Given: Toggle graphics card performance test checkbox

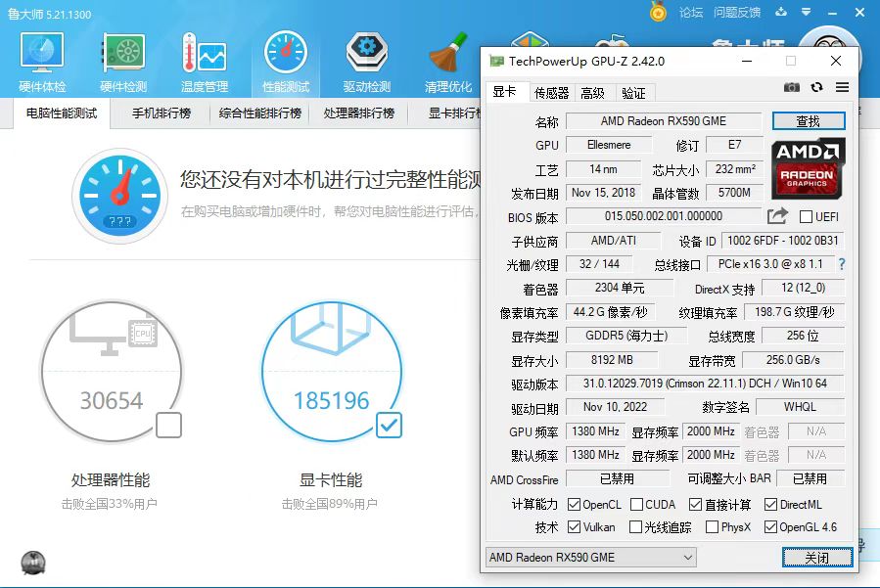Looking at the screenshot, I should pos(389,425).
